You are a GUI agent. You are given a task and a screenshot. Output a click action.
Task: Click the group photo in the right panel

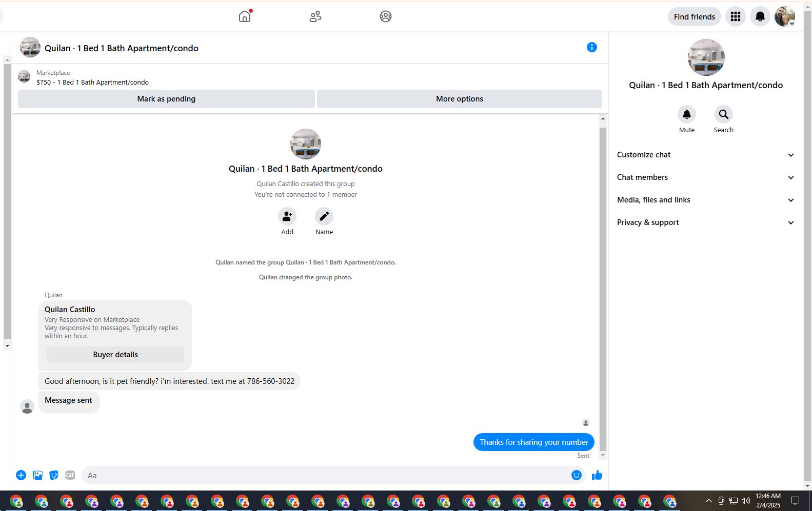coord(706,57)
